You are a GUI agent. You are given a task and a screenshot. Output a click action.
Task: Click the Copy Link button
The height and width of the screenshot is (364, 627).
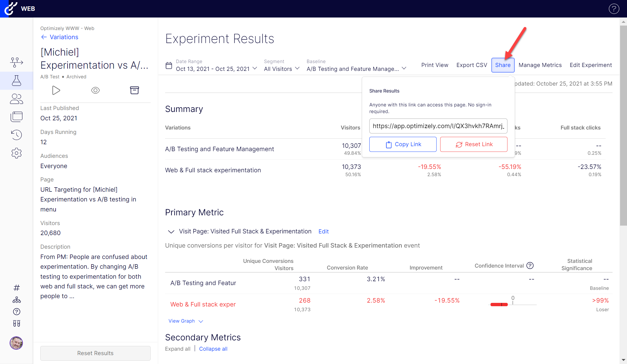pyautogui.click(x=403, y=144)
